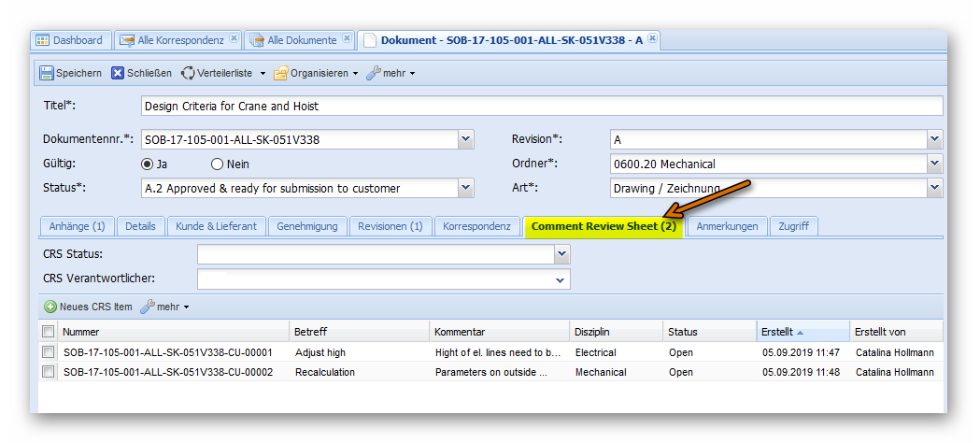Open the CRS Status dropdown
This screenshot has width=980, height=443.
click(x=561, y=254)
